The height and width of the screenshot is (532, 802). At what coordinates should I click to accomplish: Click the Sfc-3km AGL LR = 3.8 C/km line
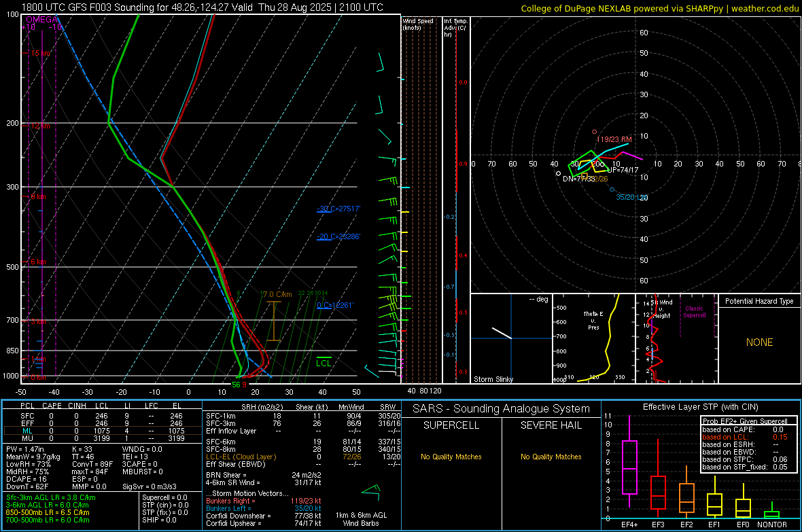coord(51,497)
